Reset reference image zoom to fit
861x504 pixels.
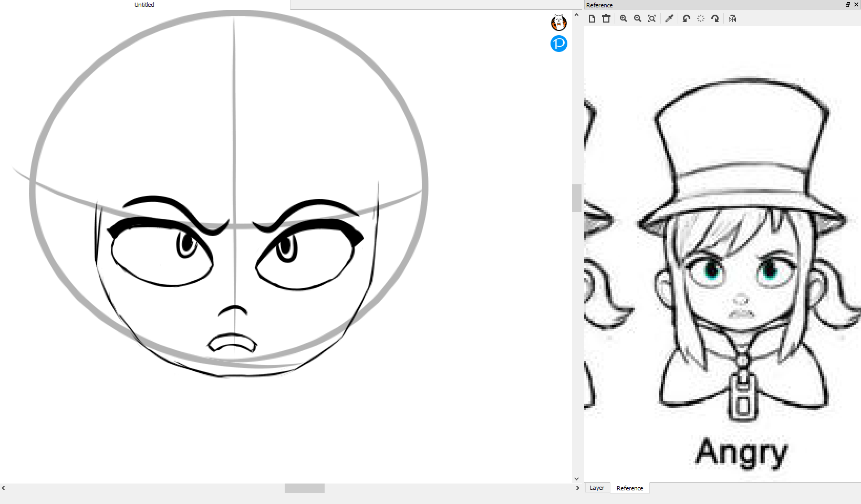pyautogui.click(x=652, y=18)
